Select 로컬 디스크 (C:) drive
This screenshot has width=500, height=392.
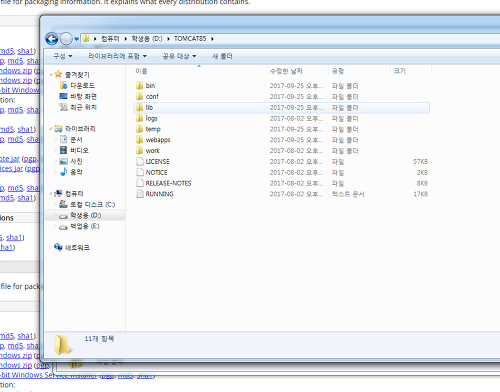pyautogui.click(x=92, y=204)
